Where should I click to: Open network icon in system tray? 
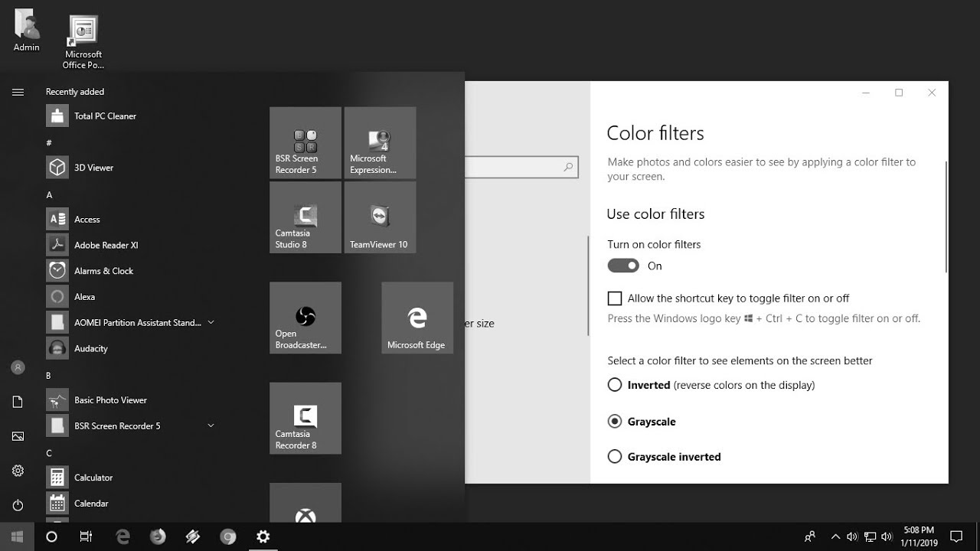coord(870,536)
